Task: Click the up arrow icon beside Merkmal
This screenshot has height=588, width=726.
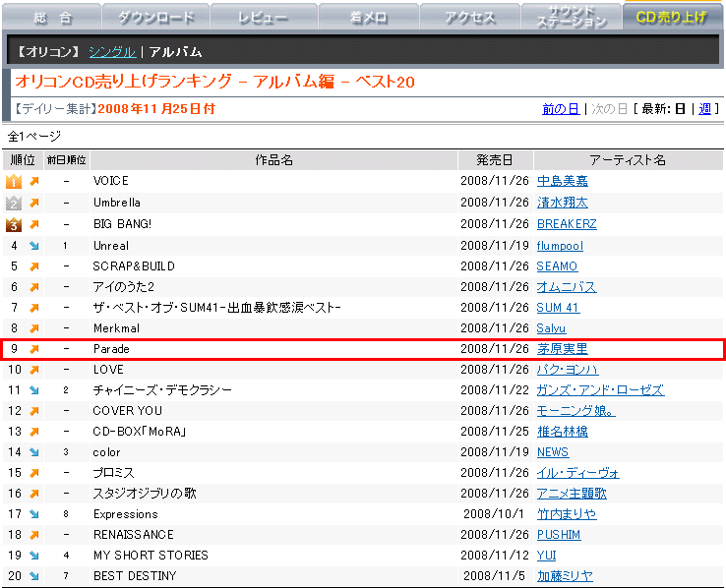Action: click(34, 328)
